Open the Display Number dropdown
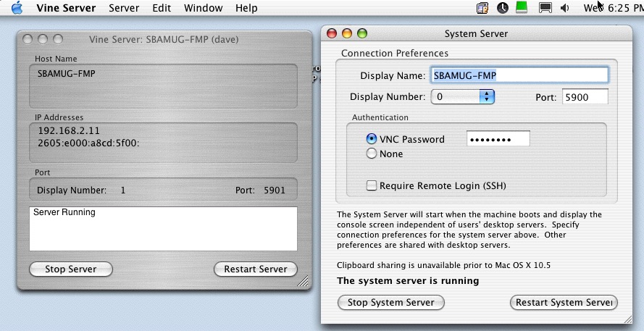 [462, 97]
